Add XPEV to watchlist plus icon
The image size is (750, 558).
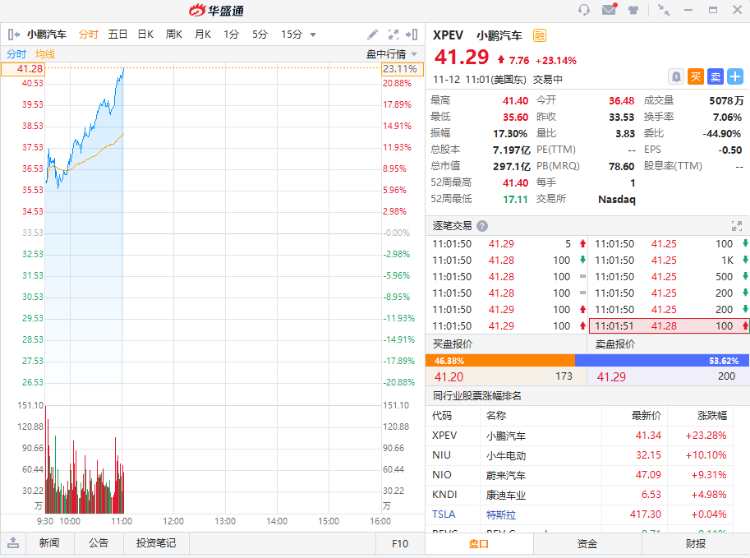[x=735, y=77]
